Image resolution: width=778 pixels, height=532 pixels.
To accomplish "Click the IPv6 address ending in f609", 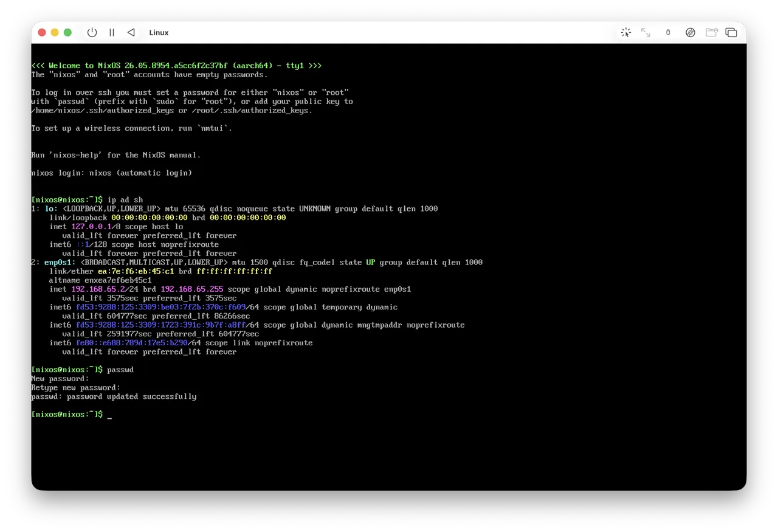I will [x=161, y=307].
